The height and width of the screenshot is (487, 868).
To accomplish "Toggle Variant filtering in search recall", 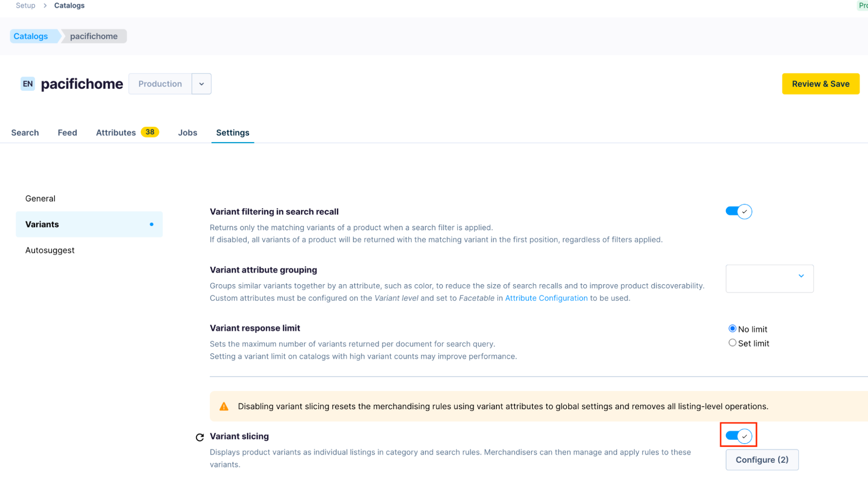I will [x=738, y=212].
